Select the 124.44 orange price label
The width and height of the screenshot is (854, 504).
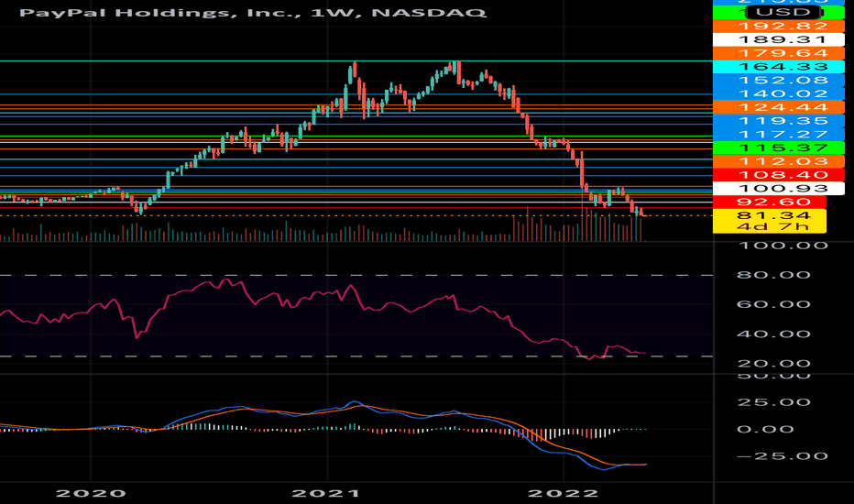[x=778, y=107]
